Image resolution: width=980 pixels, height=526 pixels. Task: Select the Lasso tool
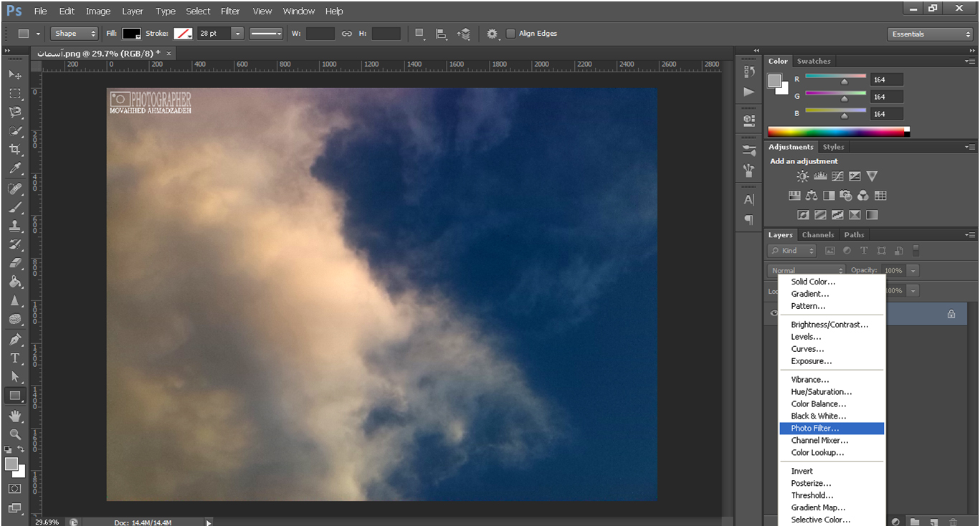click(14, 113)
